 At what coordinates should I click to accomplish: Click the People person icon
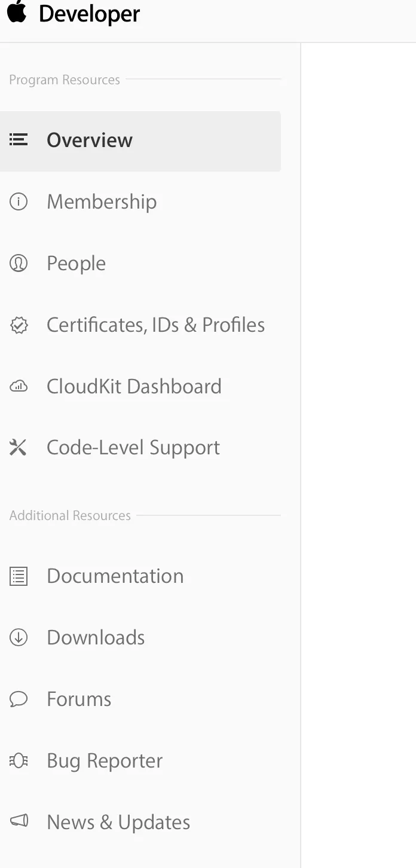coord(19,264)
